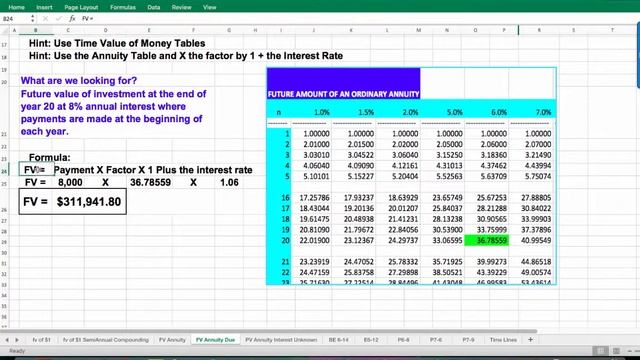Click 'Hint: Use Time Value of Money Tables'
The image size is (640, 360).
click(117, 43)
